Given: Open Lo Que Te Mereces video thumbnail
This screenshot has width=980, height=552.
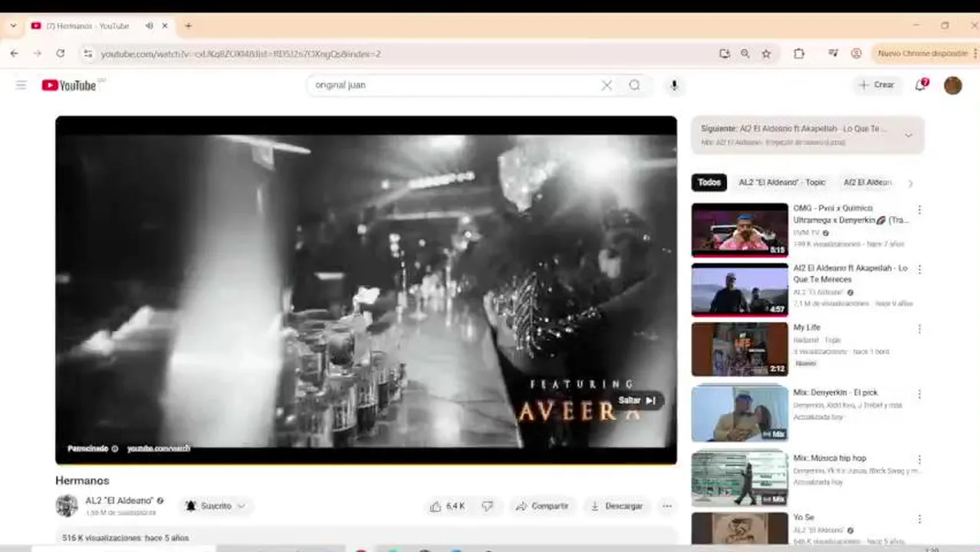Looking at the screenshot, I should pyautogui.click(x=740, y=290).
